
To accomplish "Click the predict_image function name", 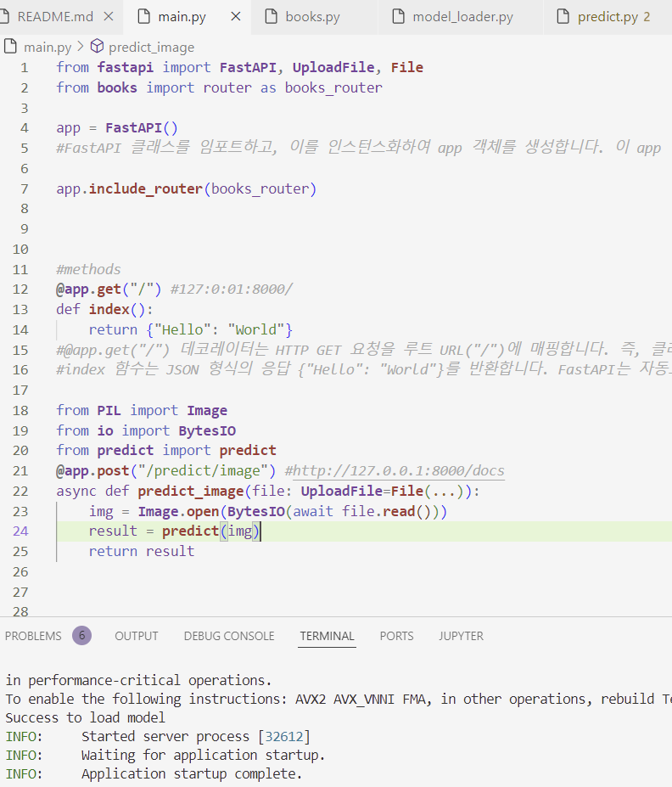I will click(x=191, y=491).
